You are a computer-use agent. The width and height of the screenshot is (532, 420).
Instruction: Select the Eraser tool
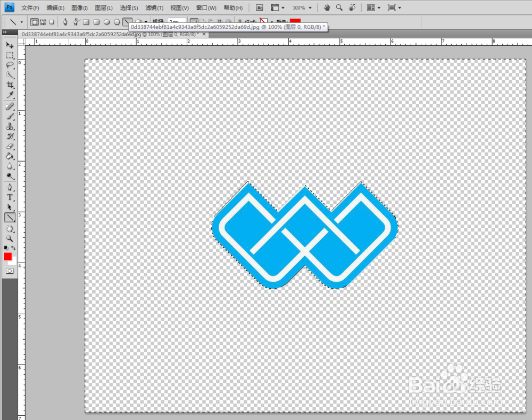coord(10,146)
